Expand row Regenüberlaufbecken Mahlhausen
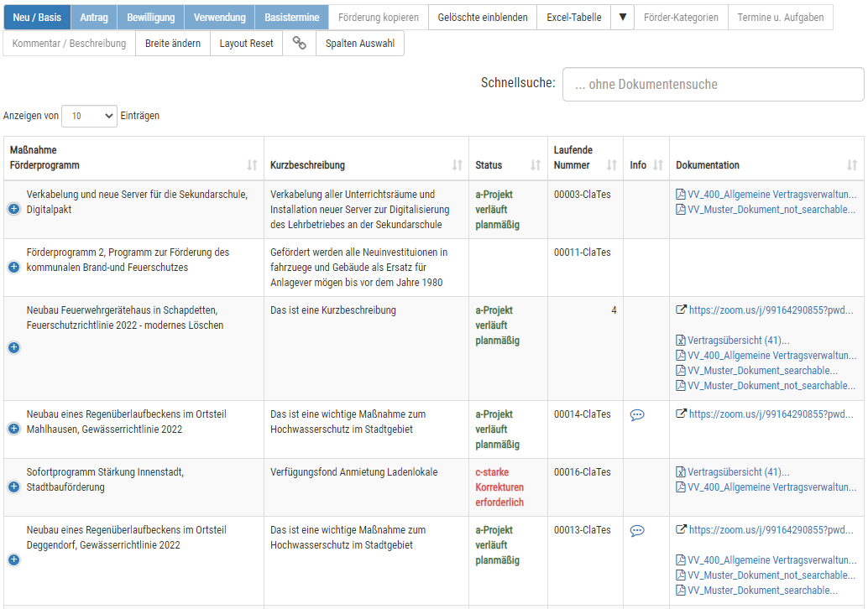 [13, 429]
